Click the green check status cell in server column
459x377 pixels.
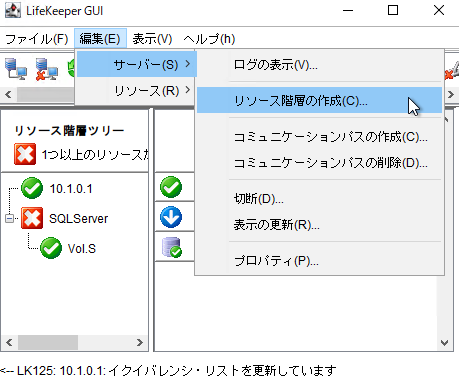[171, 187]
